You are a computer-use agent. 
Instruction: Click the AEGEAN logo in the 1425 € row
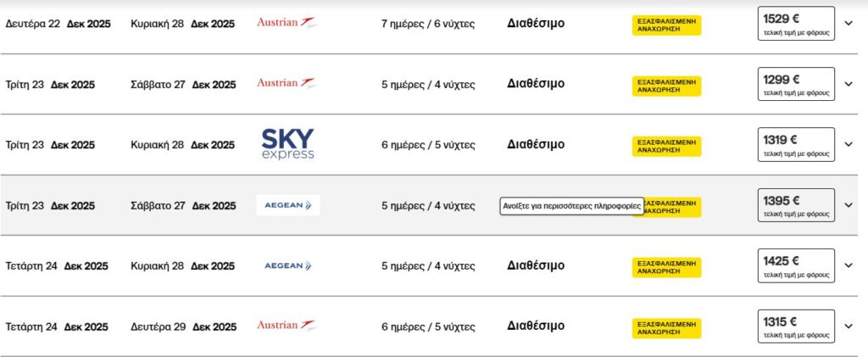click(287, 265)
